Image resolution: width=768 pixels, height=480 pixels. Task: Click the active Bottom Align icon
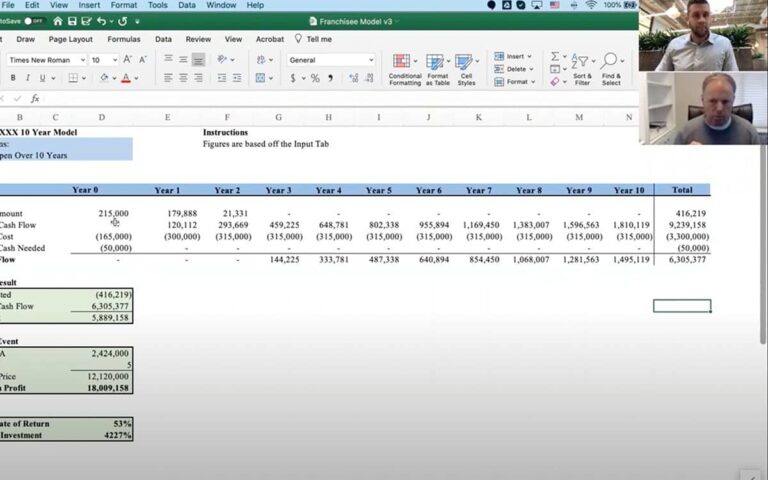coord(198,59)
